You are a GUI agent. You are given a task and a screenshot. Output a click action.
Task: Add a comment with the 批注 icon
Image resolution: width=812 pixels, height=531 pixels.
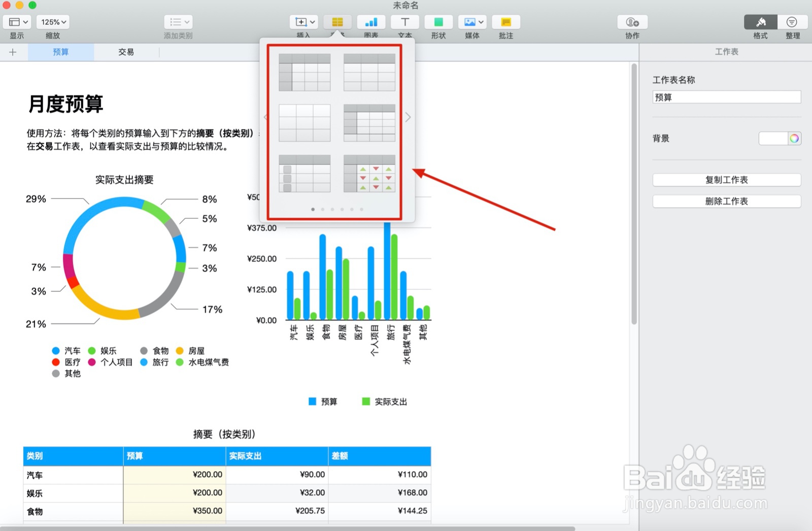point(505,22)
